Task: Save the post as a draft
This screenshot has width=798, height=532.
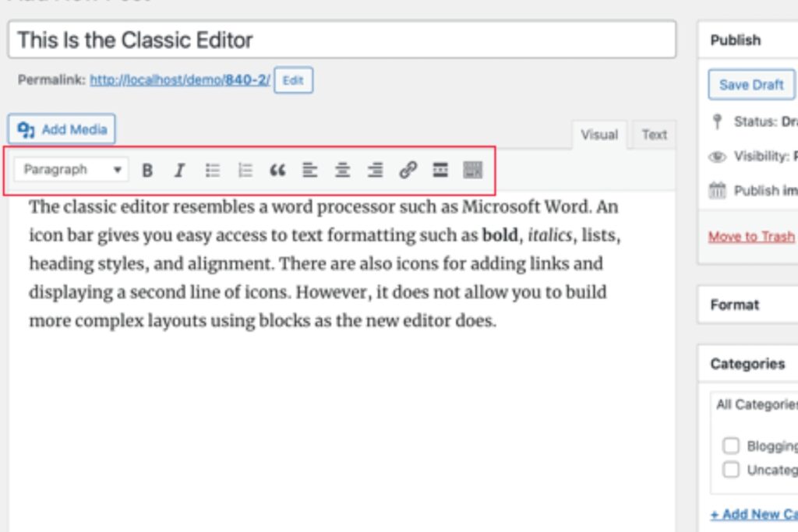Action: 750,85
